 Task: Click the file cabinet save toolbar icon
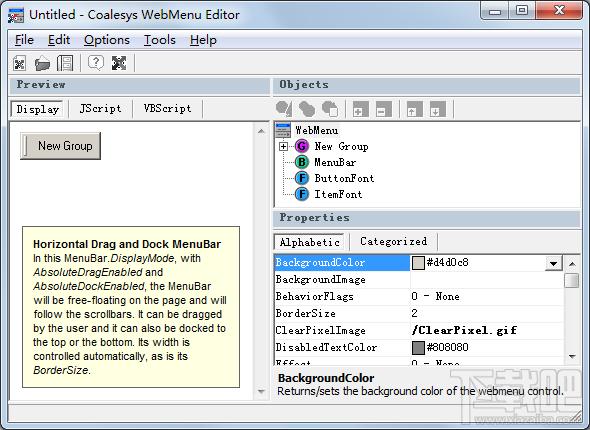[x=65, y=63]
